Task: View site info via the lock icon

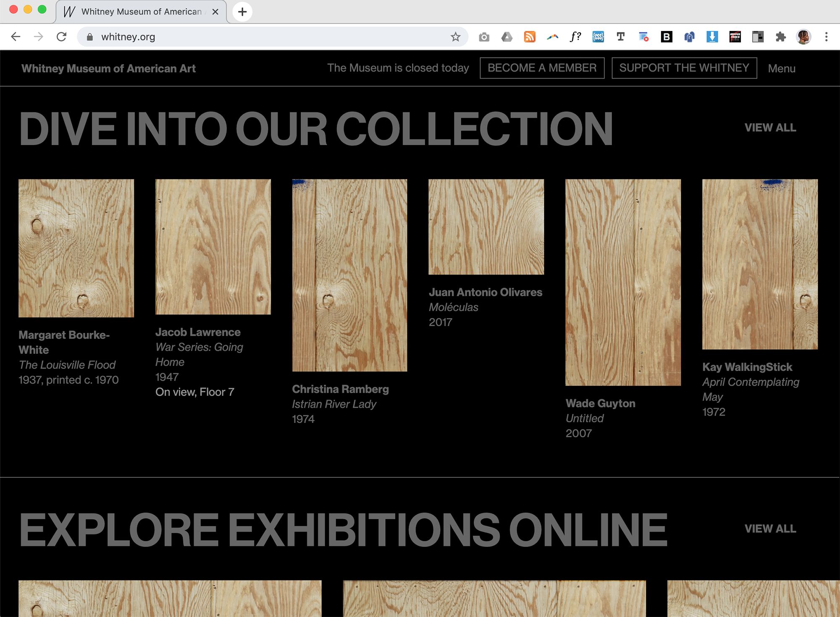Action: pyautogui.click(x=89, y=37)
